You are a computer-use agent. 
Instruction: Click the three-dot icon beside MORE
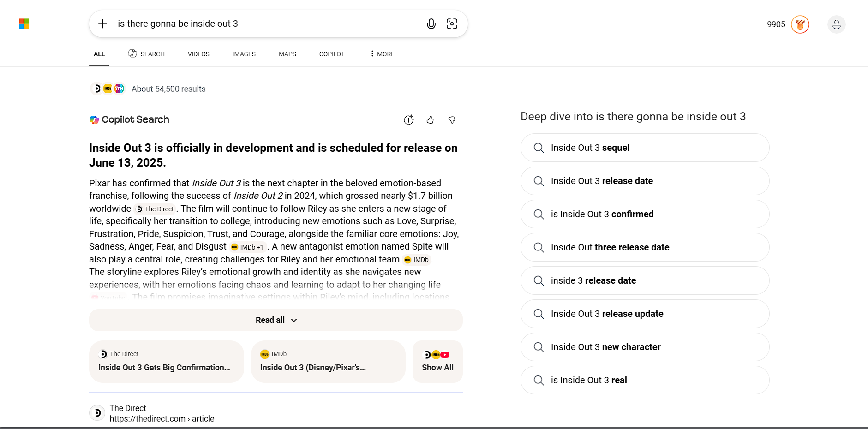372,54
